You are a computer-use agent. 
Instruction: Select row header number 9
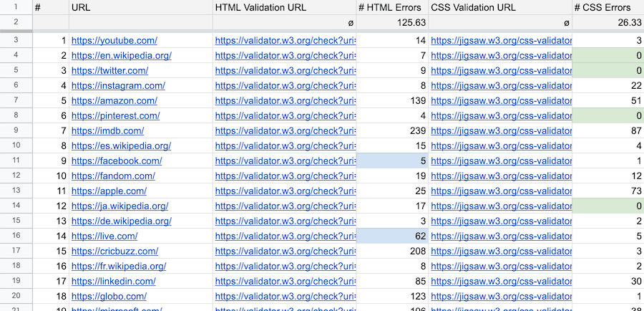pos(16,131)
